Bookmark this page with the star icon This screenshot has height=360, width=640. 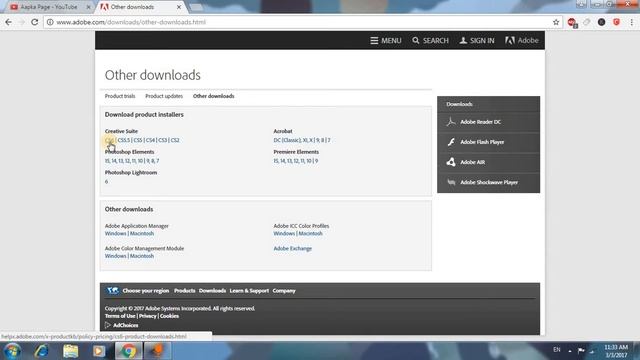556,22
